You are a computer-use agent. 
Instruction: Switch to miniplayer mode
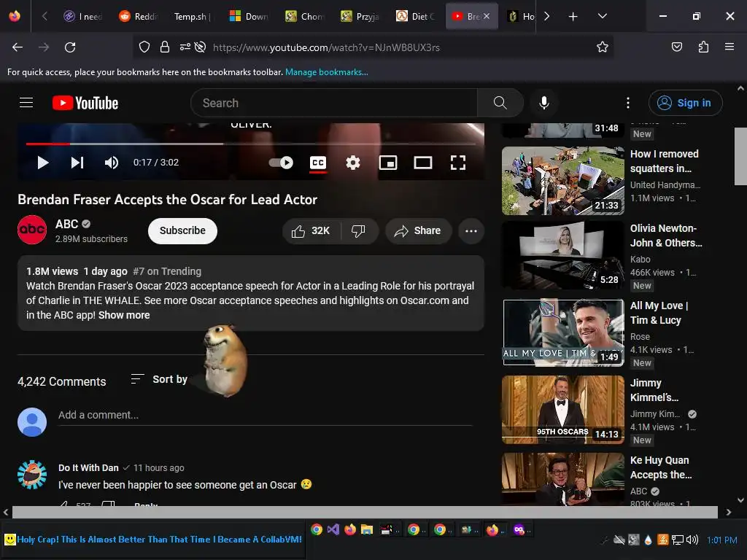pos(388,163)
